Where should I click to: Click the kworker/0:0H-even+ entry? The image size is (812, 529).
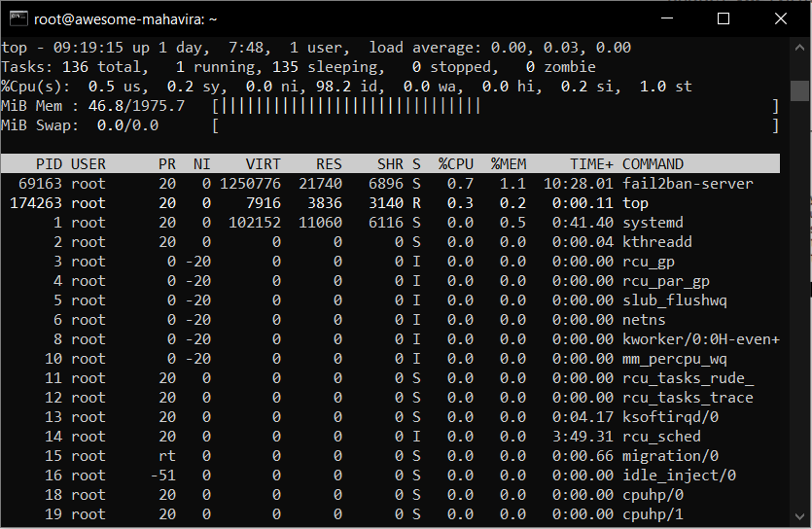point(701,339)
